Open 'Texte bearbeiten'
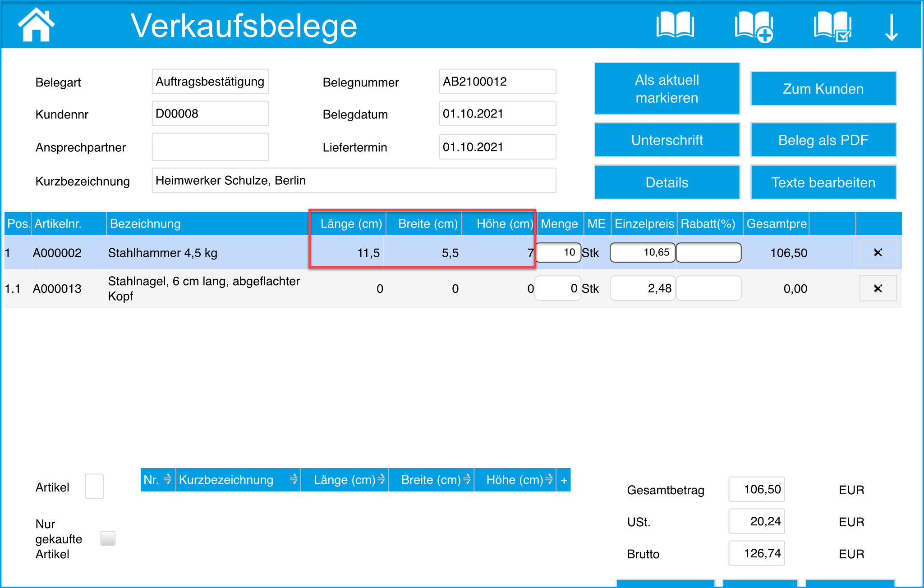The width and height of the screenshot is (924, 588). (x=823, y=182)
